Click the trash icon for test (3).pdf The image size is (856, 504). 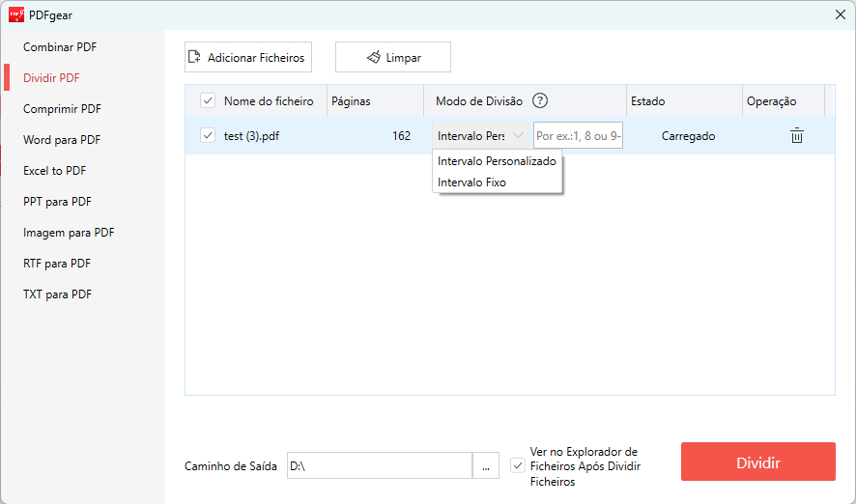pos(796,136)
